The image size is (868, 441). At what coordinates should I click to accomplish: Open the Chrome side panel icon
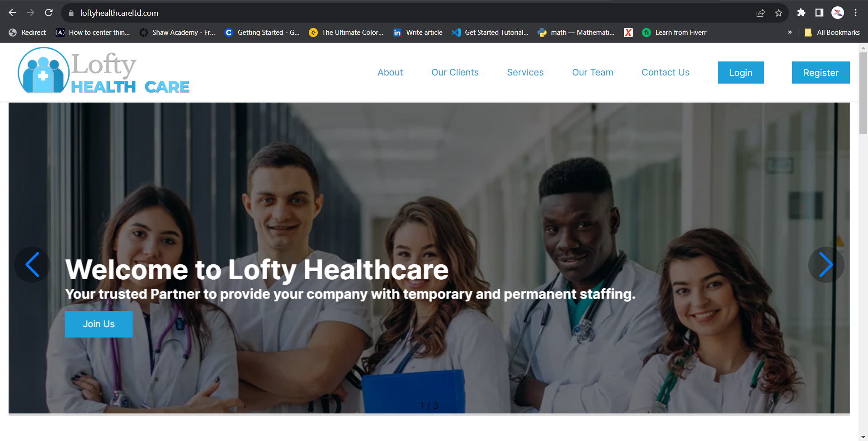(x=819, y=13)
